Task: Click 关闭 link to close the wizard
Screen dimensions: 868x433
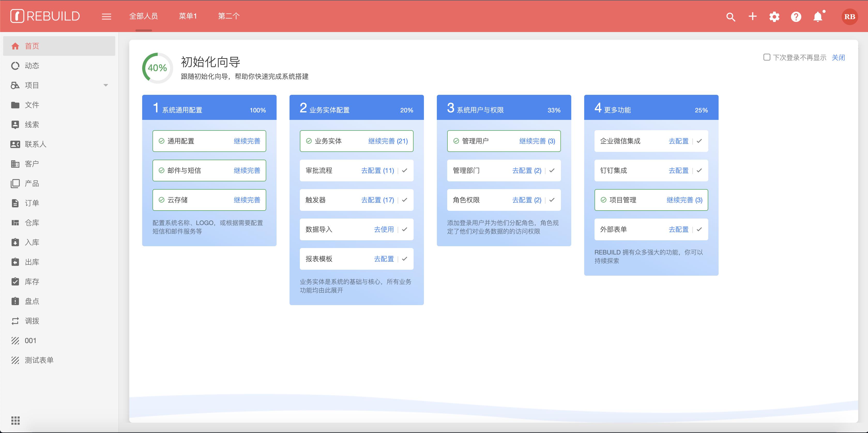Action: point(838,58)
